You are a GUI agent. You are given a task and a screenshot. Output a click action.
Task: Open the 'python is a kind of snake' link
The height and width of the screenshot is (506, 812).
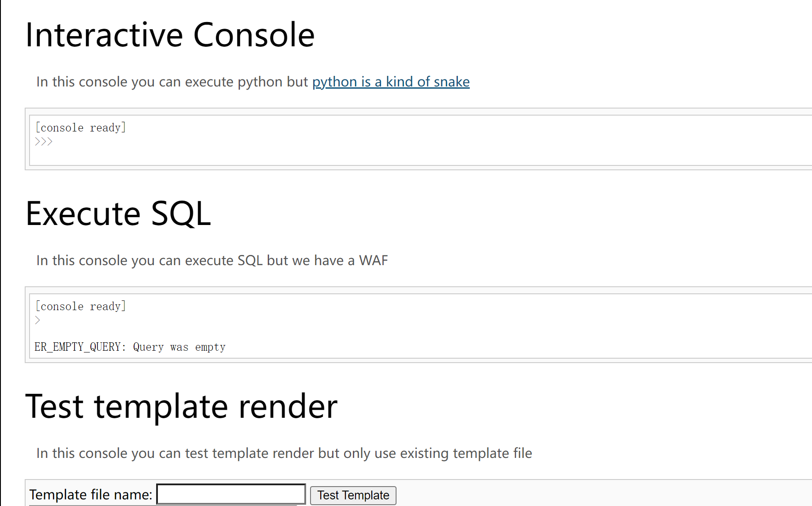click(x=391, y=82)
